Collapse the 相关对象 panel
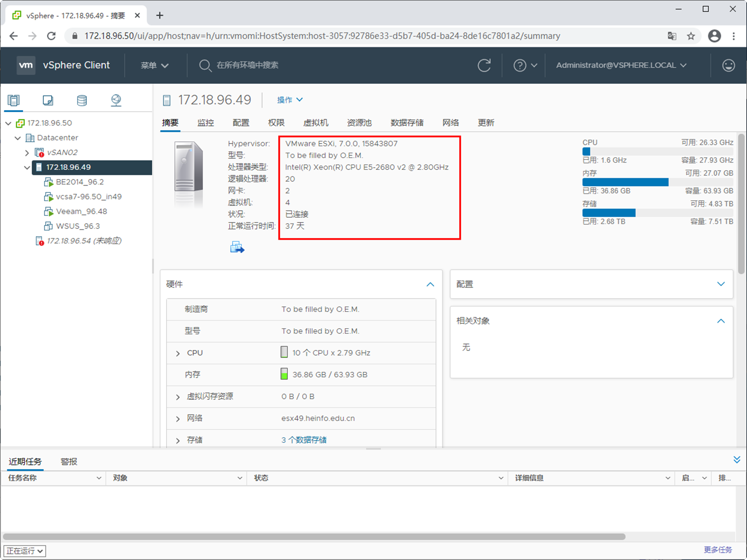Viewport: 747px width, 560px height. click(x=721, y=321)
